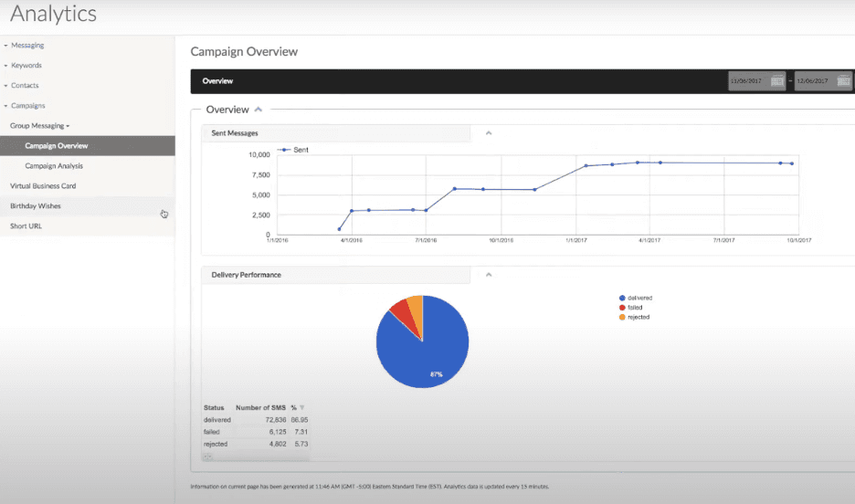Click the failed percentage 7.31
The height and width of the screenshot is (504, 855).
[301, 432]
